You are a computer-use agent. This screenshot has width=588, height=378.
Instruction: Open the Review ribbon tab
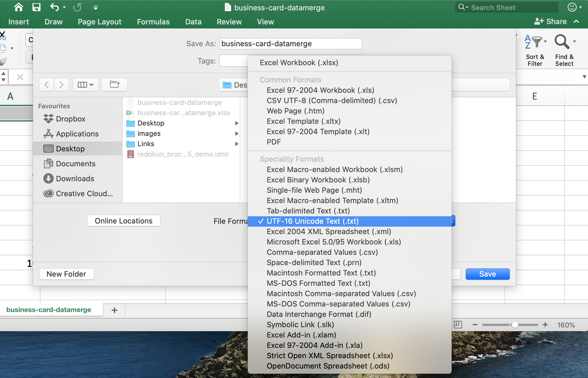229,22
